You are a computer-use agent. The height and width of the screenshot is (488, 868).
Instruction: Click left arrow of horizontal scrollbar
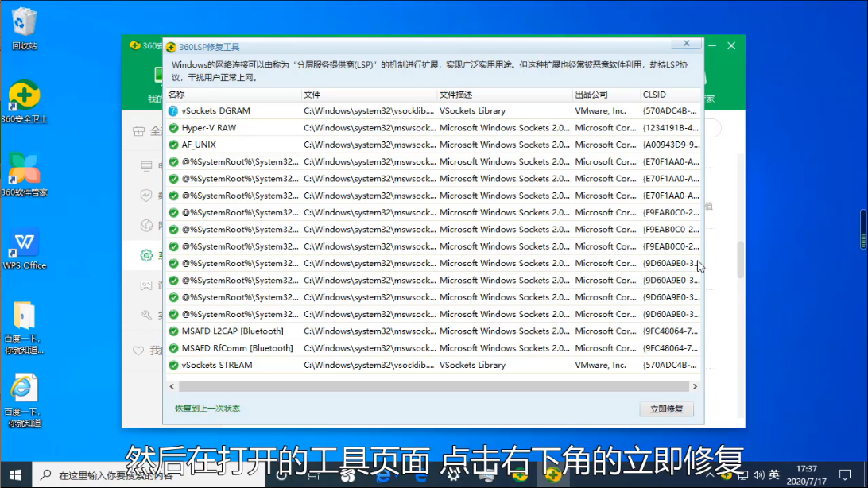[171, 386]
